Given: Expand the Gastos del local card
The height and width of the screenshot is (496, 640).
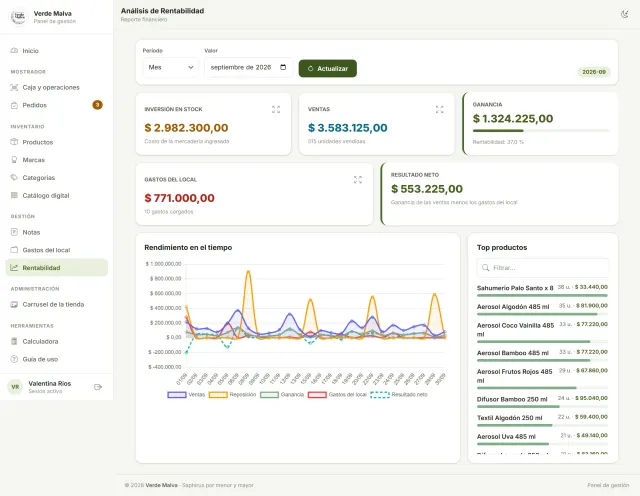Looking at the screenshot, I should click(x=358, y=180).
